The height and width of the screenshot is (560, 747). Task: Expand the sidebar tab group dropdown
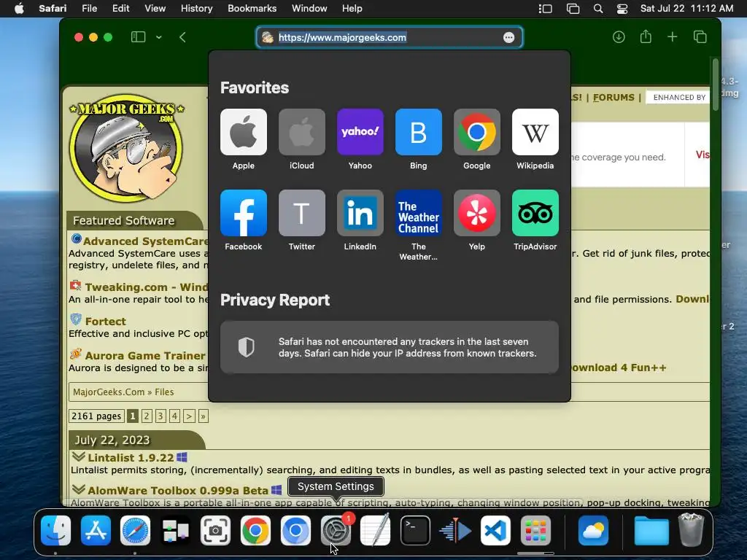(158, 37)
